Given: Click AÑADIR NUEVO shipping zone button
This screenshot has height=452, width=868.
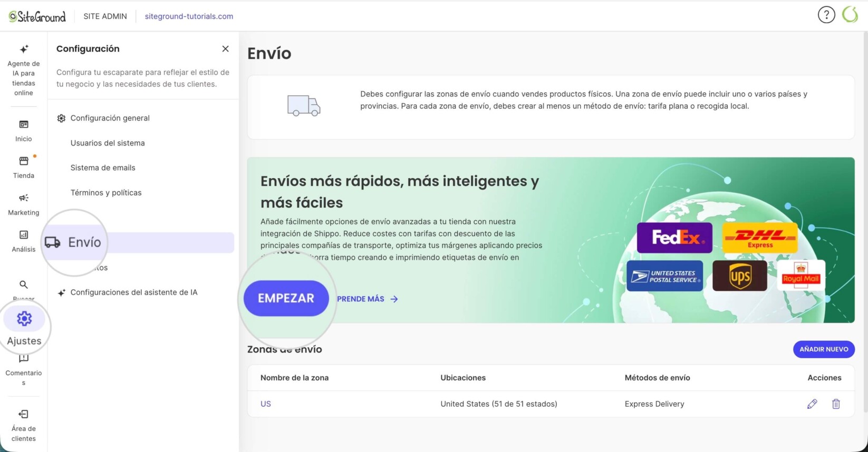Looking at the screenshot, I should (824, 349).
